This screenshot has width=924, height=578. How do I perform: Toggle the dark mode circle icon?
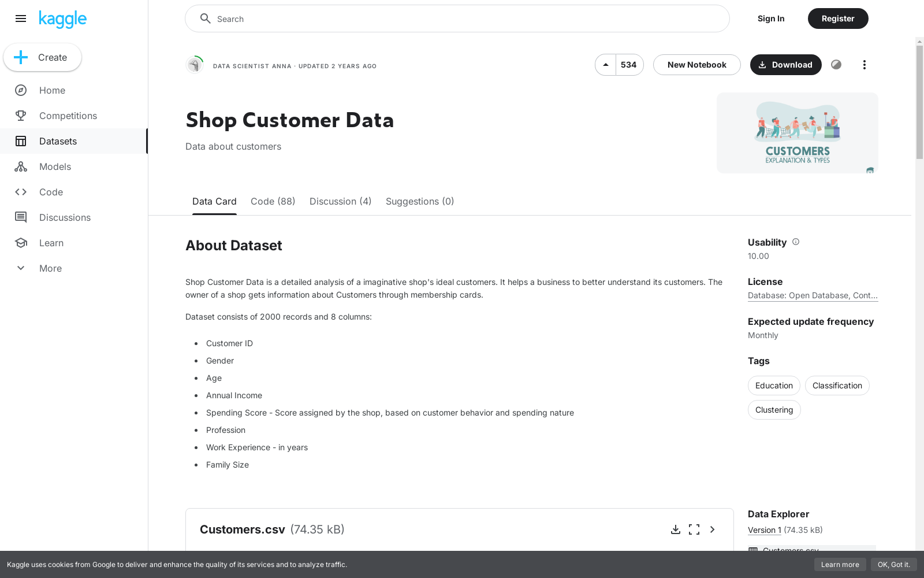836,65
